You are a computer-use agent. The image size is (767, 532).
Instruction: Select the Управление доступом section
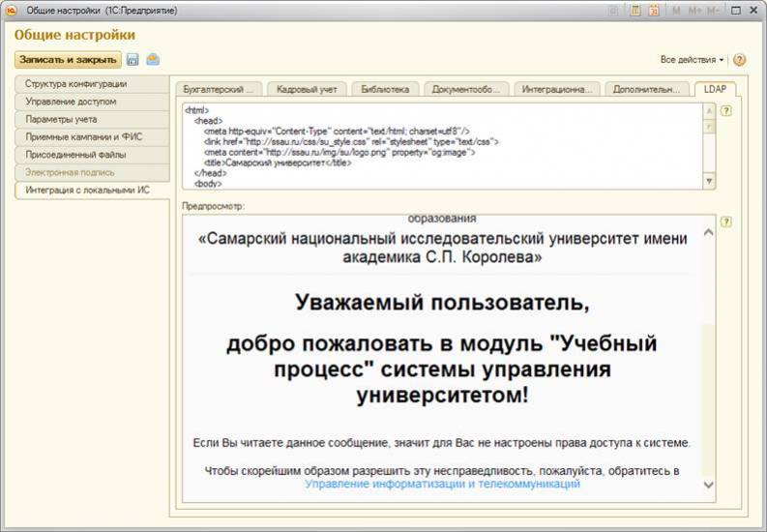click(71, 102)
